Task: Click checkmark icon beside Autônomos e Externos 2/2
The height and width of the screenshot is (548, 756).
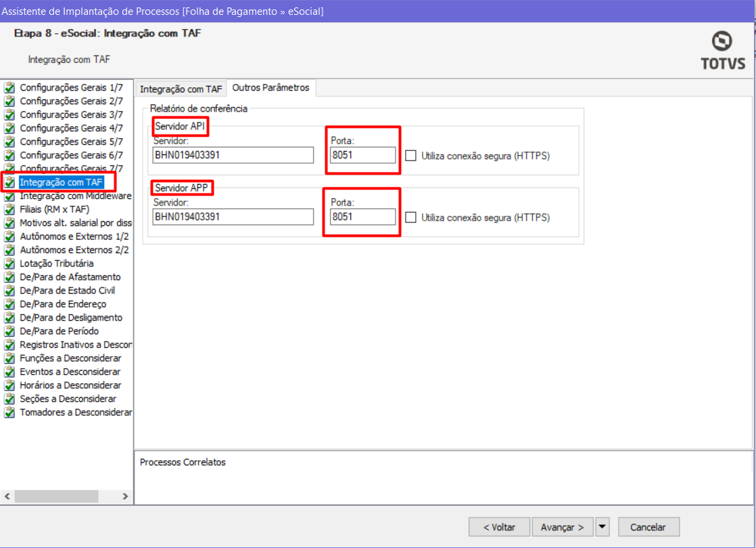Action: 9,250
